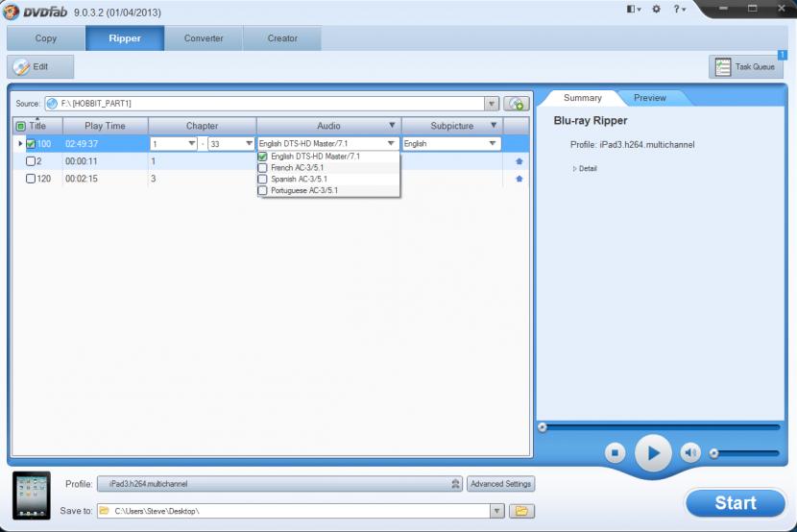Viewport: 797px width, 532px height.
Task: Open the skin/layout menu icon in title bar
Action: pos(634,9)
